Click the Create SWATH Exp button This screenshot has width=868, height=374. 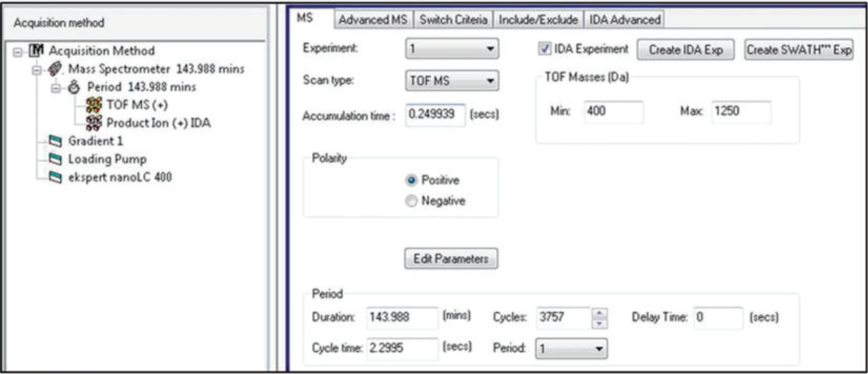[799, 50]
